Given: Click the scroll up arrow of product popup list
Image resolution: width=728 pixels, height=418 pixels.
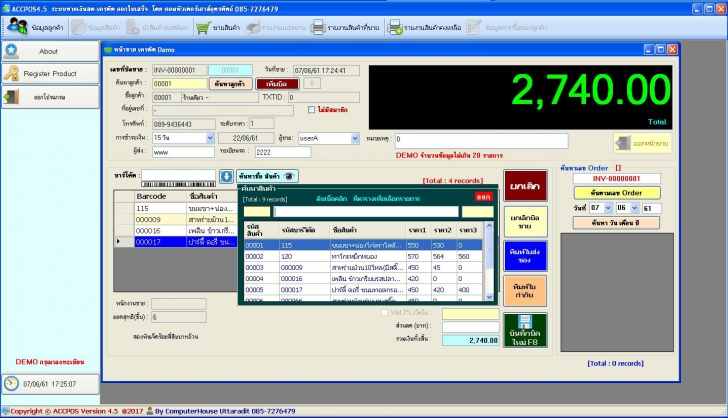Looking at the screenshot, I should 489,226.
